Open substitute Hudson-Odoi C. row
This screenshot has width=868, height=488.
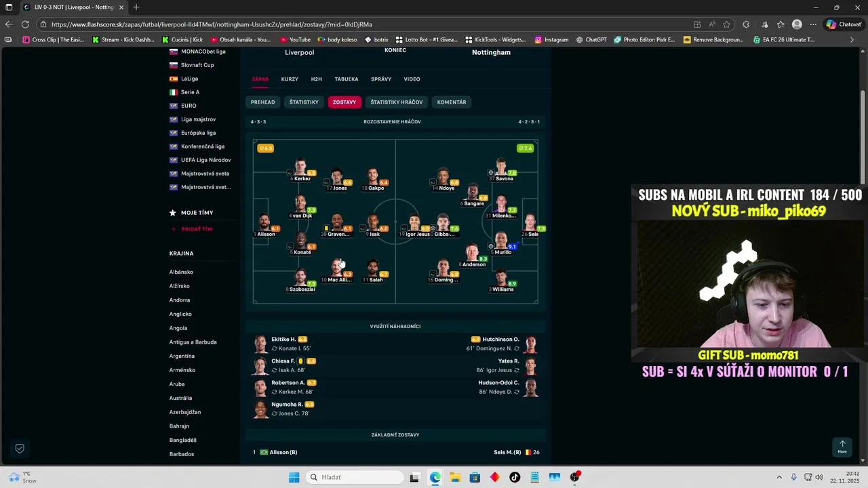[x=507, y=387]
